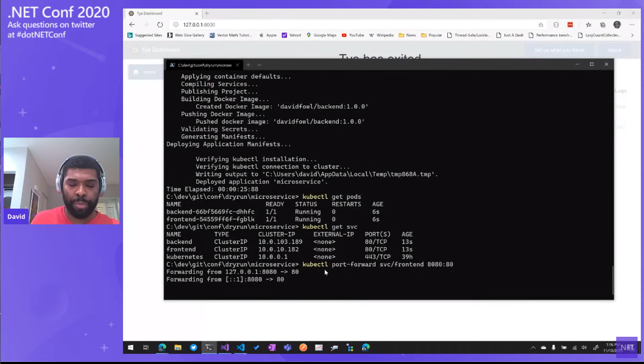Open Edge's Settings and more menu

pyautogui.click(x=632, y=25)
